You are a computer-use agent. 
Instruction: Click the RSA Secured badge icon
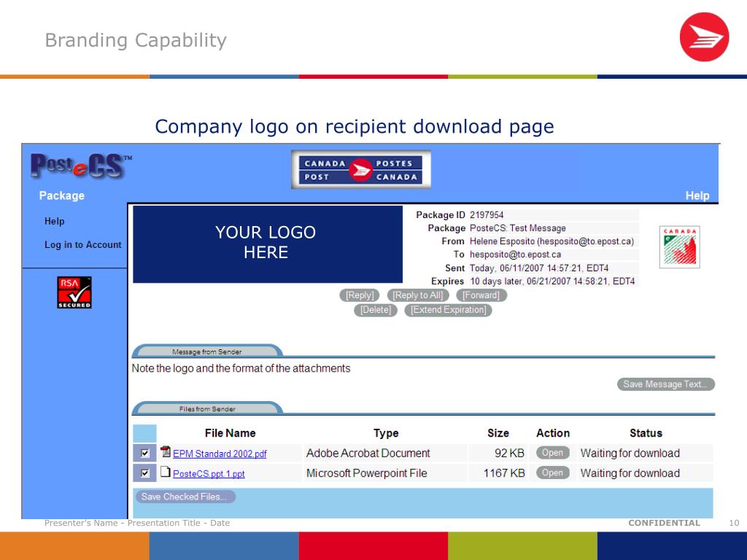(74, 292)
